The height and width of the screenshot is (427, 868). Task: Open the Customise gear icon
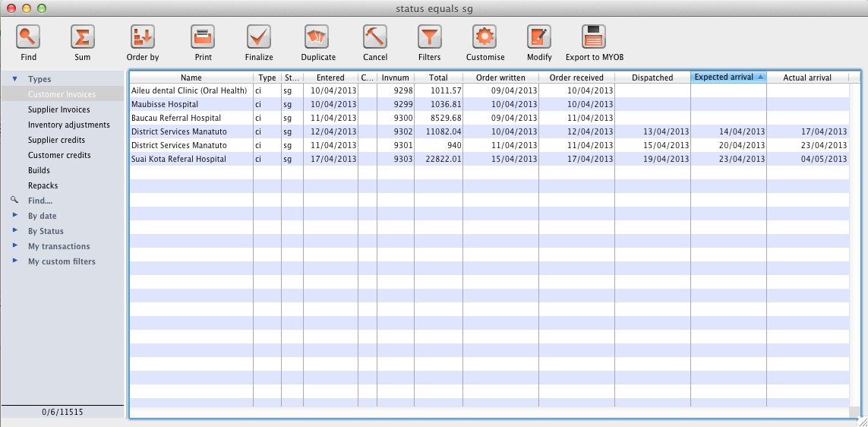pyautogui.click(x=485, y=36)
